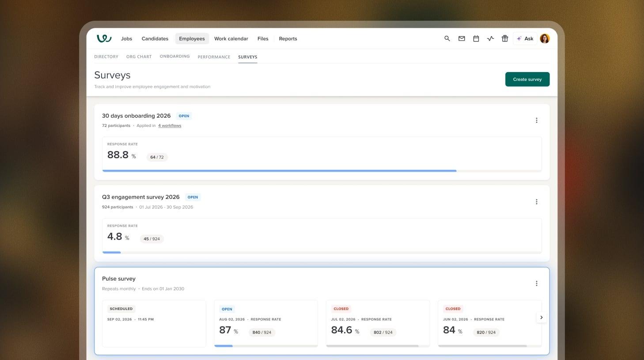Image resolution: width=644 pixels, height=360 pixels.
Task: Open options menu for Pulse survey
Action: pyautogui.click(x=537, y=283)
